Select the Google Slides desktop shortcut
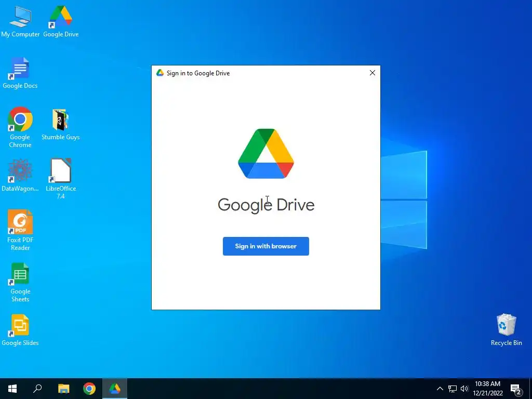Screen dimensions: 532x399 tap(20, 330)
